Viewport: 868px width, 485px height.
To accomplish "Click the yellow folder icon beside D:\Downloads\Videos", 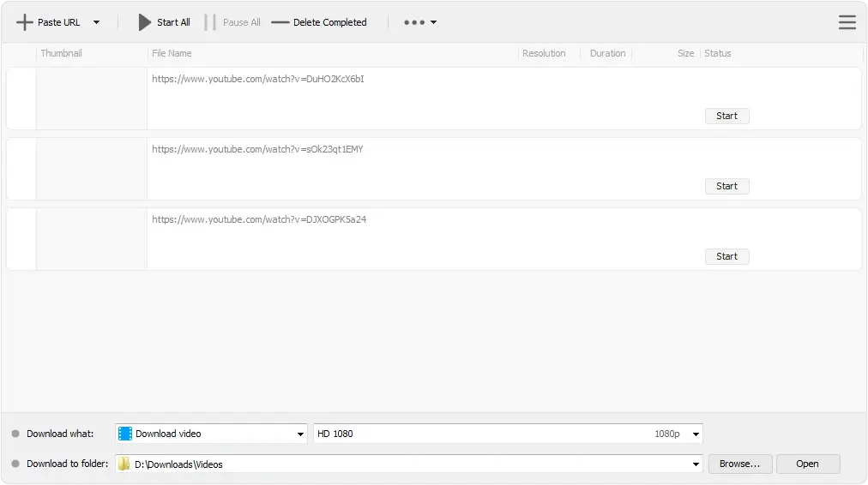I will click(x=124, y=464).
